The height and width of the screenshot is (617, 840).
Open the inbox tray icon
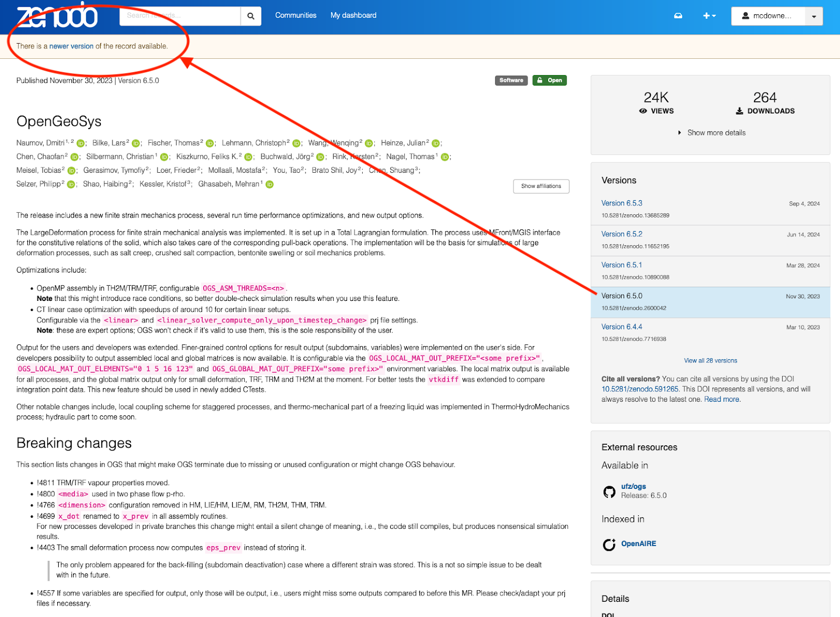[678, 16]
